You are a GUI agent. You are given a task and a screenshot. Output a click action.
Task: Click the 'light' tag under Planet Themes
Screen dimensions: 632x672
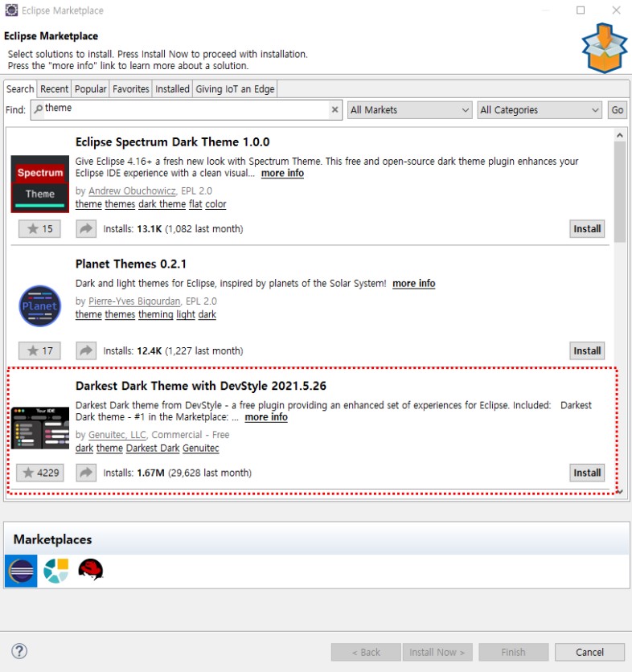point(186,314)
